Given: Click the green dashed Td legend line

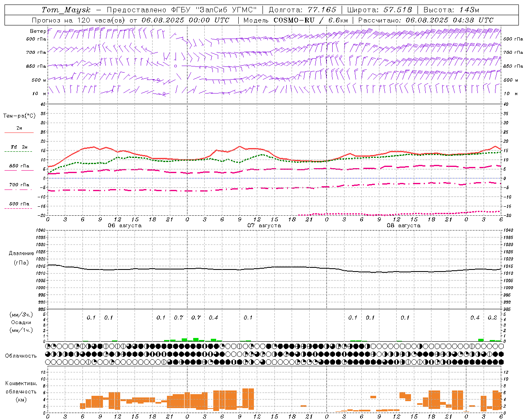Looking at the screenshot, I should (x=19, y=151).
